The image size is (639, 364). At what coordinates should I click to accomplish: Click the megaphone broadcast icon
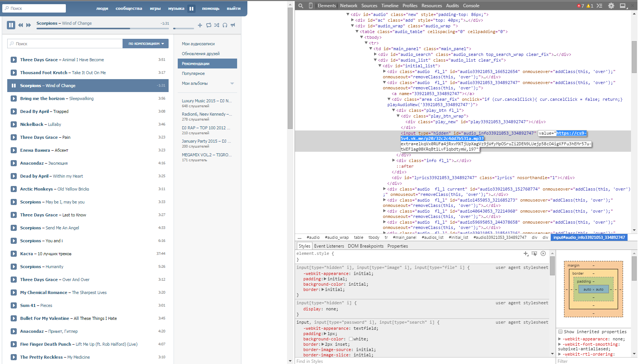233,25
